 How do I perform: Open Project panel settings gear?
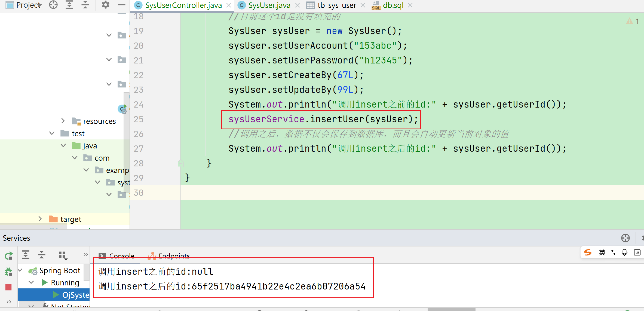(105, 5)
